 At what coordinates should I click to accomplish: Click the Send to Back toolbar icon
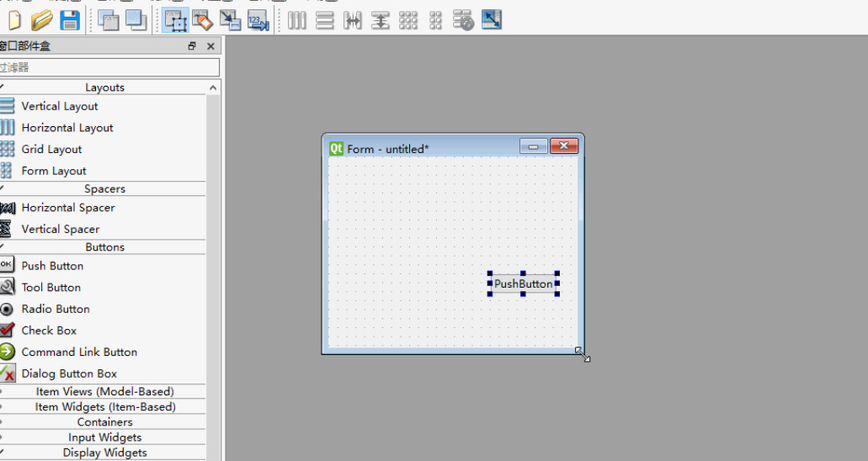pos(108,20)
